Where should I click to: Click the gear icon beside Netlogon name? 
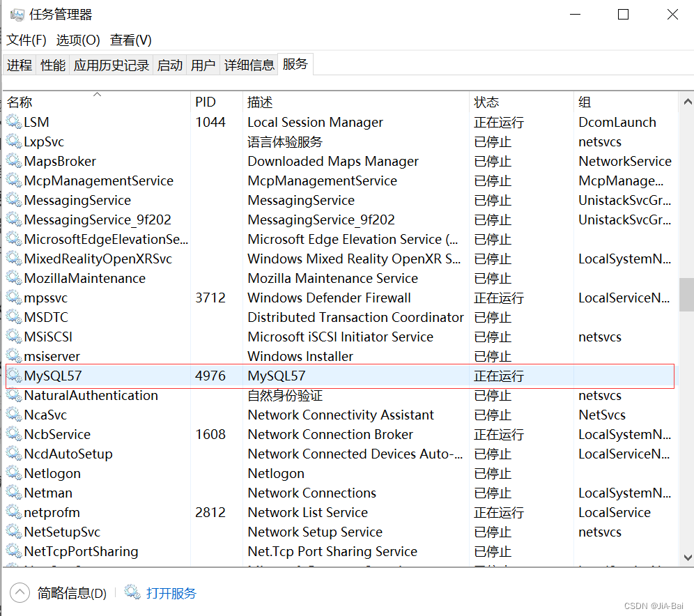[14, 472]
